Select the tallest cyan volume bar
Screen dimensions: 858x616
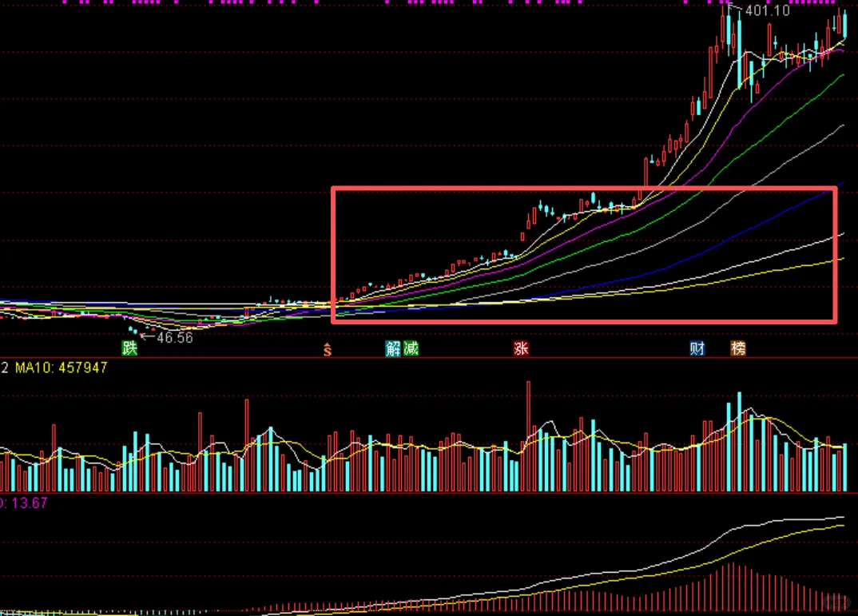(x=739, y=442)
